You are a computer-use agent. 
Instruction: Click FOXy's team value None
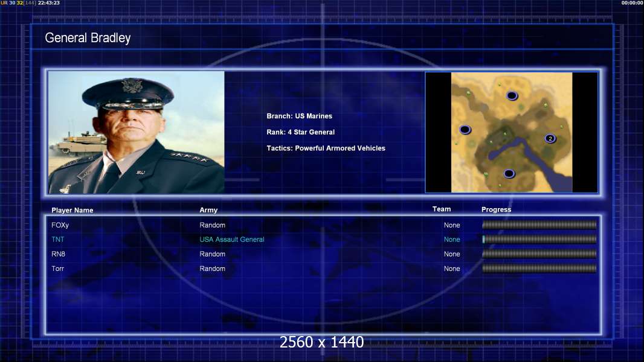(x=452, y=225)
